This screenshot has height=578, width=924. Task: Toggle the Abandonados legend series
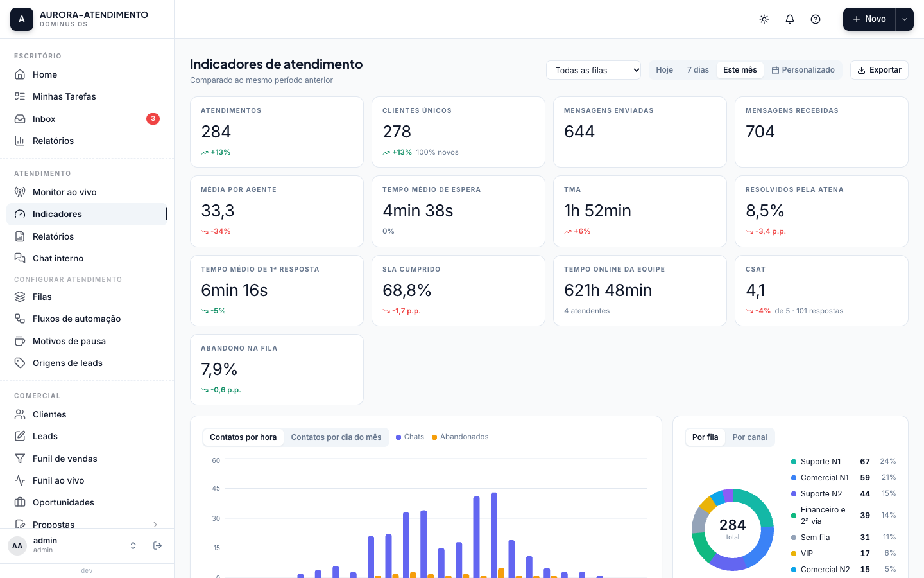pos(460,437)
